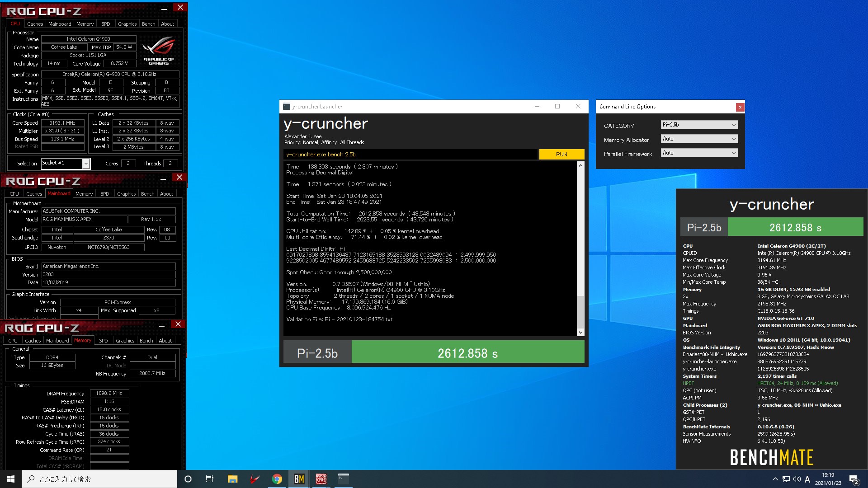Maximize the y-cruncher Launcher window
Viewport: 868px width, 488px height.
pyautogui.click(x=557, y=107)
